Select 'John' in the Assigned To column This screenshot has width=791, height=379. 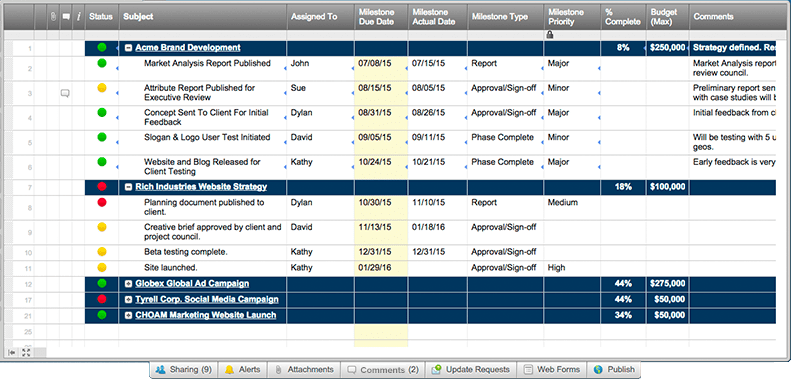click(x=320, y=68)
